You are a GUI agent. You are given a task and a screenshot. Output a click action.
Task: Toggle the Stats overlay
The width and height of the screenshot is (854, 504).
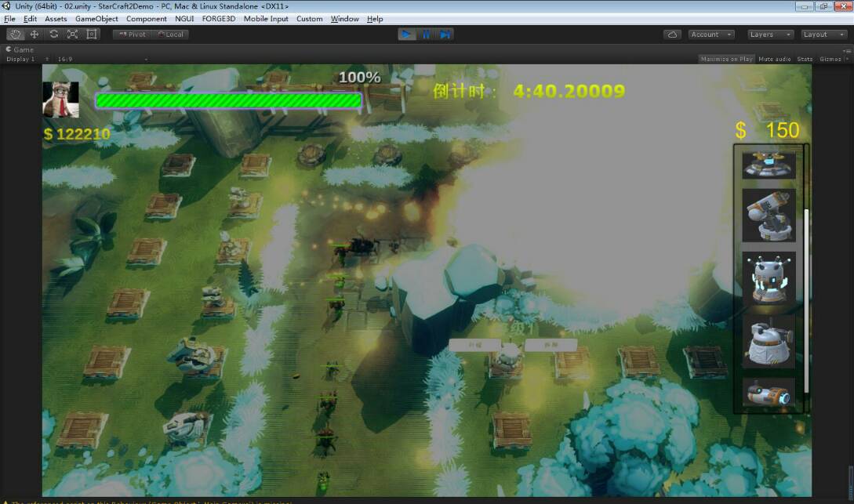click(x=805, y=59)
